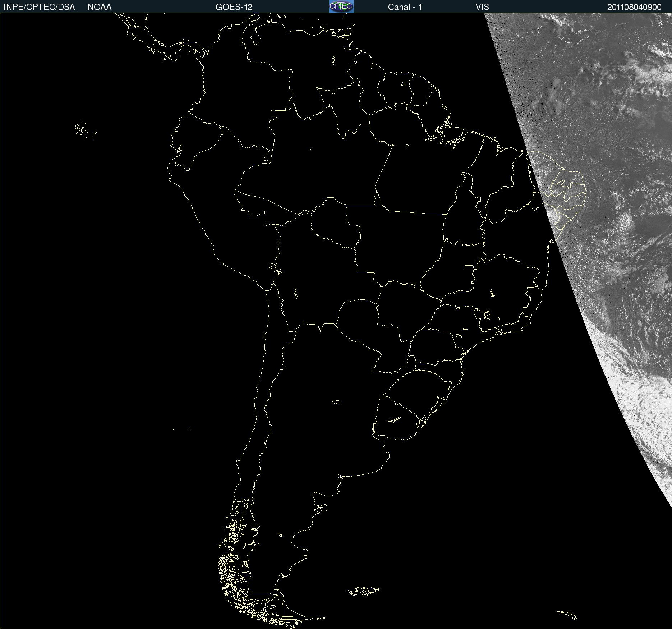Click the VIS channel label
This screenshot has width=672, height=629.
point(482,7)
